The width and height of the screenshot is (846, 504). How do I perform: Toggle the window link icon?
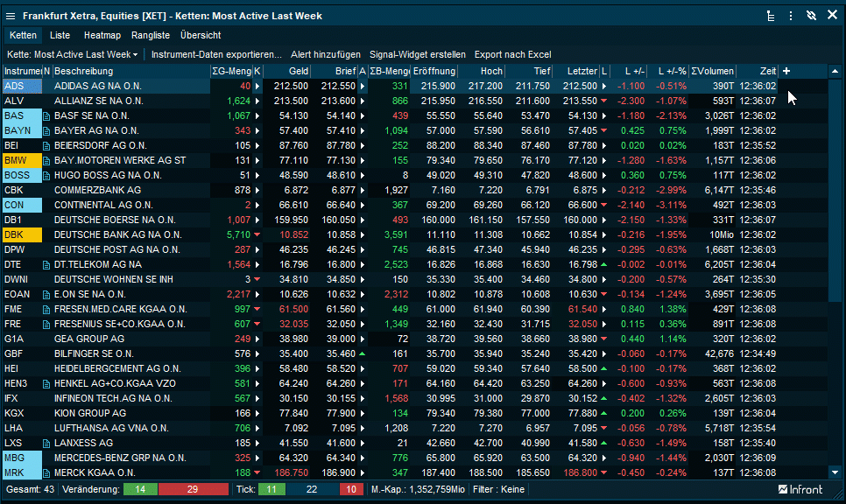(811, 16)
